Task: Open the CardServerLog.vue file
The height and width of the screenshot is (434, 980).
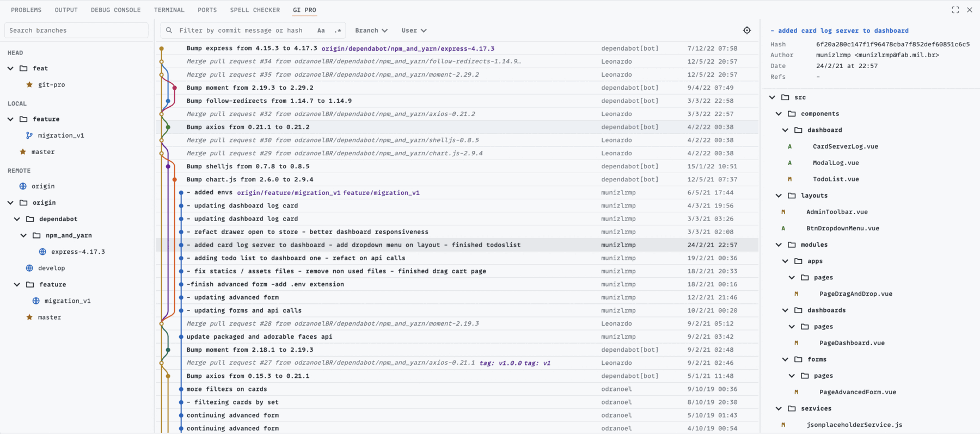Action: pos(845,146)
